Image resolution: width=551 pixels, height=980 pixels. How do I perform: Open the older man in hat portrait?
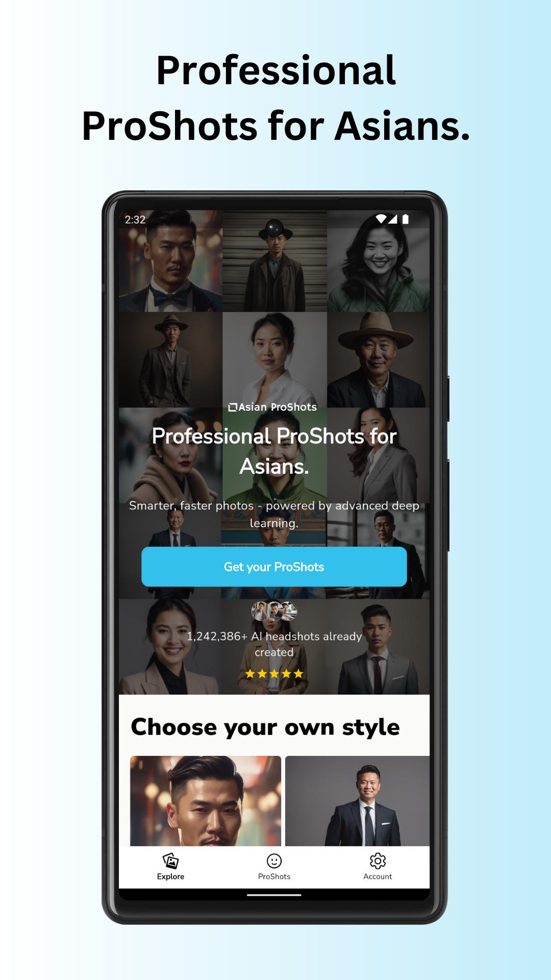point(378,360)
